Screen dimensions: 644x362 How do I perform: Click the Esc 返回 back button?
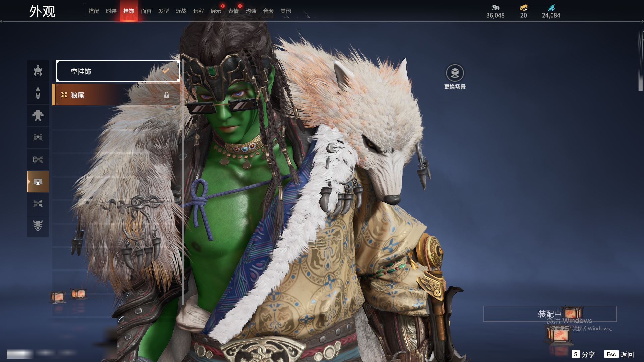(619, 354)
